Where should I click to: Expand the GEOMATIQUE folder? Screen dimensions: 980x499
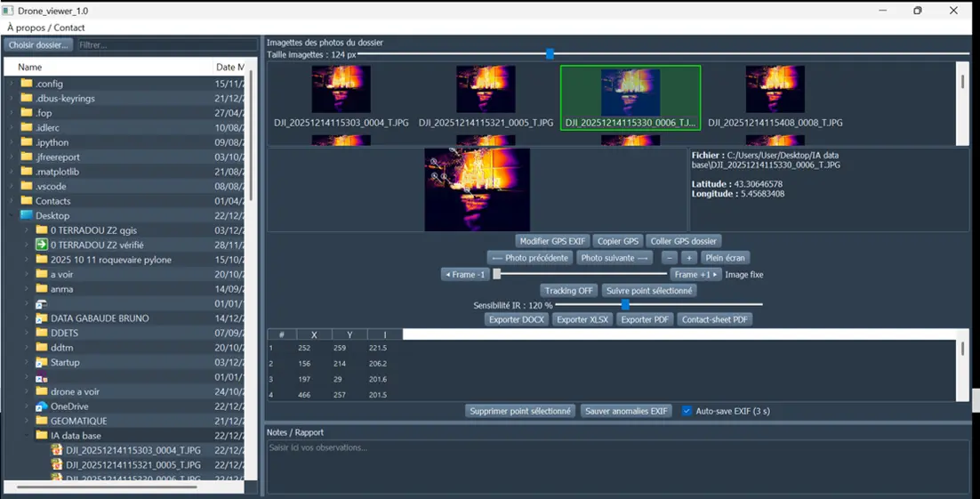point(27,421)
